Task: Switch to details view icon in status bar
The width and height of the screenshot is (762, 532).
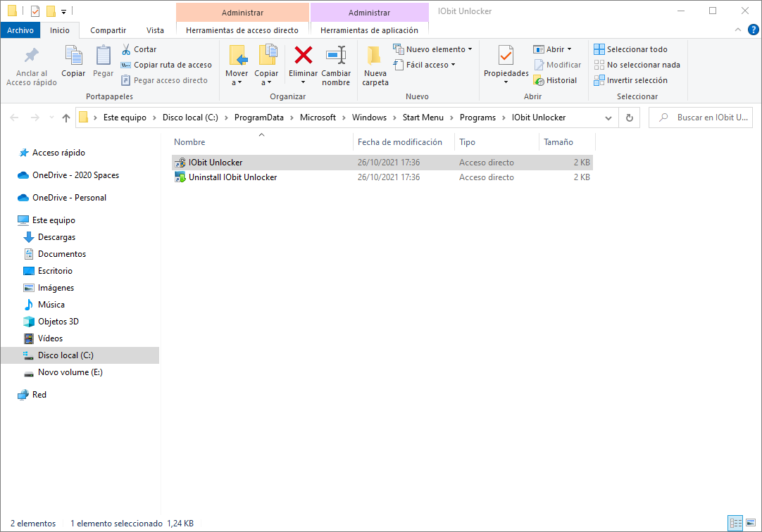Action: pos(736,523)
